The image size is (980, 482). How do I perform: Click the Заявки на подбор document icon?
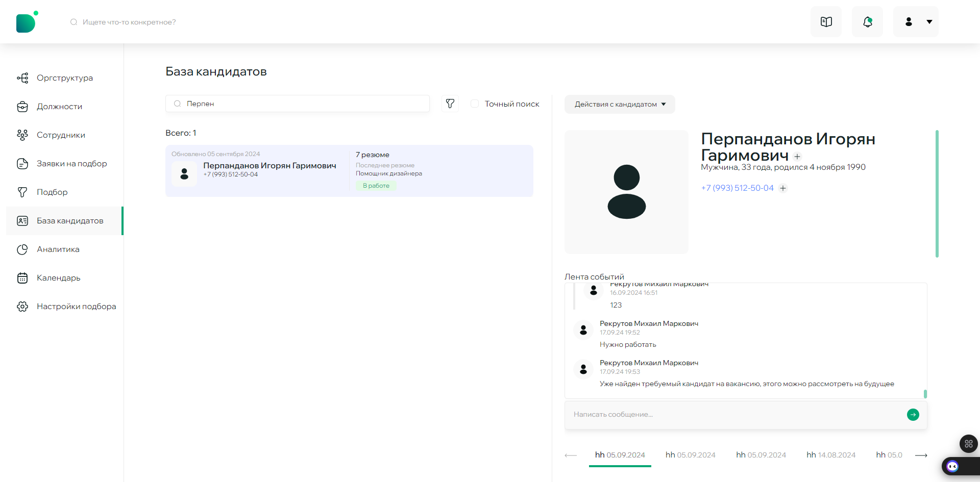point(22,164)
